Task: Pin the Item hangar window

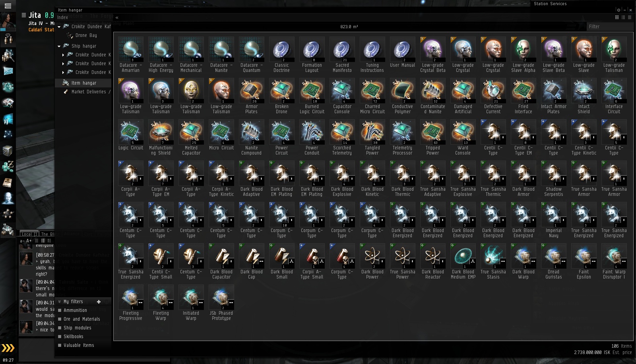Action: point(619,10)
